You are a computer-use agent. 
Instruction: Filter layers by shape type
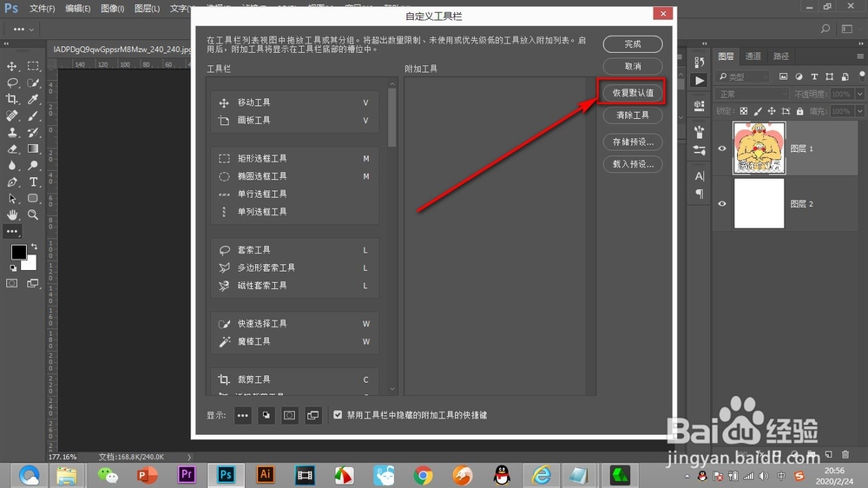(x=829, y=76)
